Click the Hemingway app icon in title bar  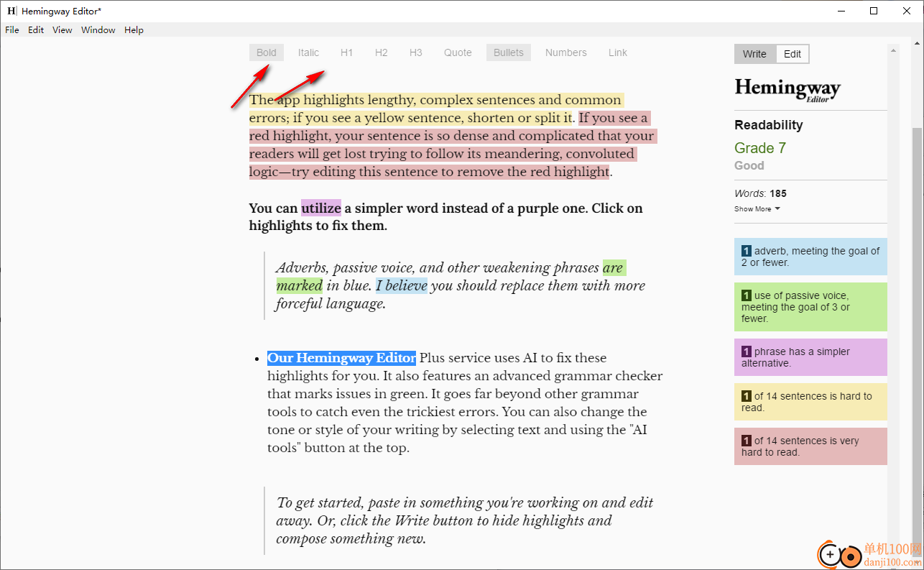pos(11,11)
